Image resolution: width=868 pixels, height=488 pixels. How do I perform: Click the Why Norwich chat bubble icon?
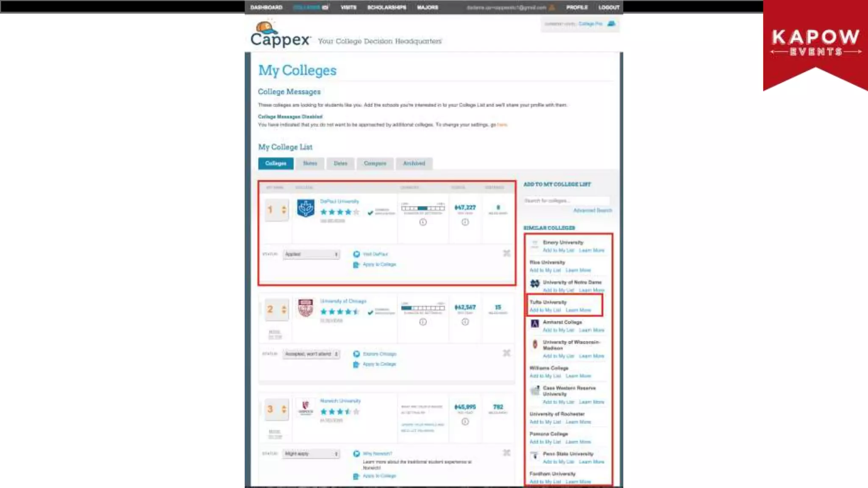pos(356,454)
